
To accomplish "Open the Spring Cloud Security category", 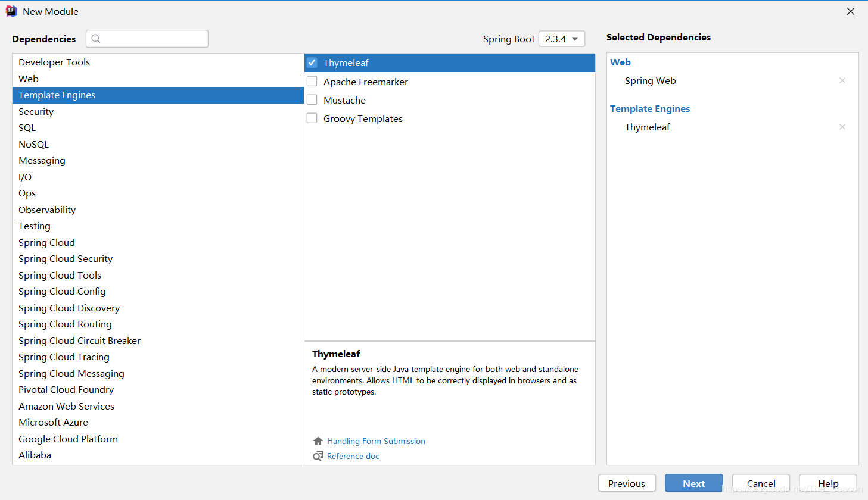I will [158, 259].
